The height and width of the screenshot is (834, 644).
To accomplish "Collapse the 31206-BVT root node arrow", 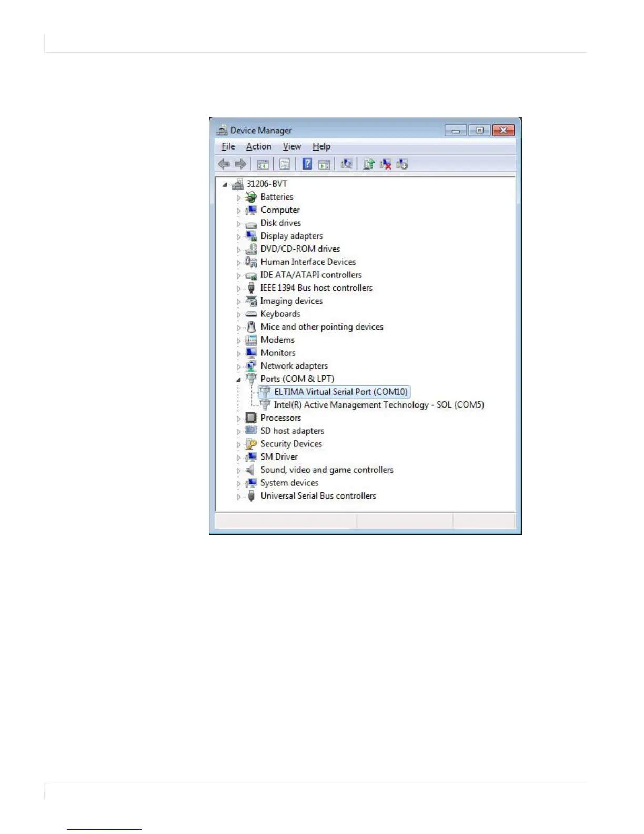I will (225, 185).
